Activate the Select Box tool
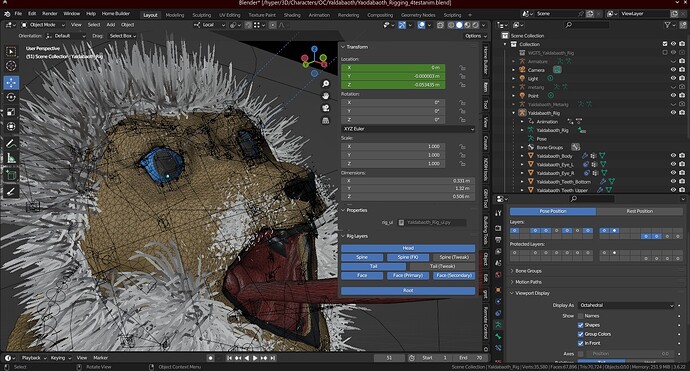 11,51
